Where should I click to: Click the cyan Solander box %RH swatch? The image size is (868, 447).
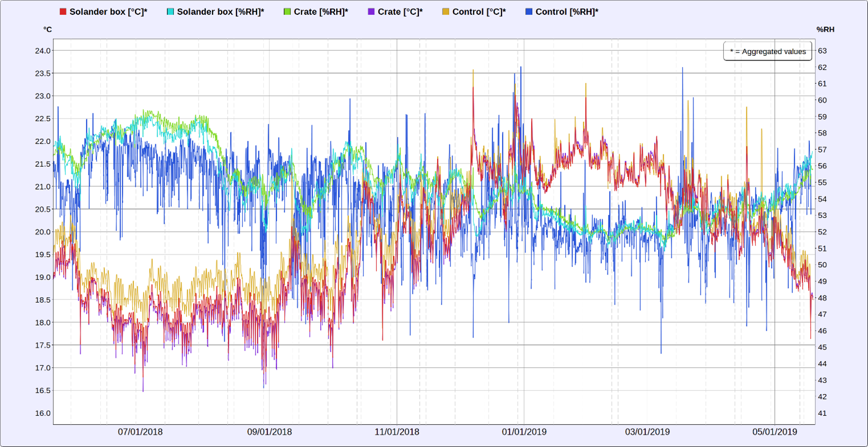pyautogui.click(x=170, y=12)
